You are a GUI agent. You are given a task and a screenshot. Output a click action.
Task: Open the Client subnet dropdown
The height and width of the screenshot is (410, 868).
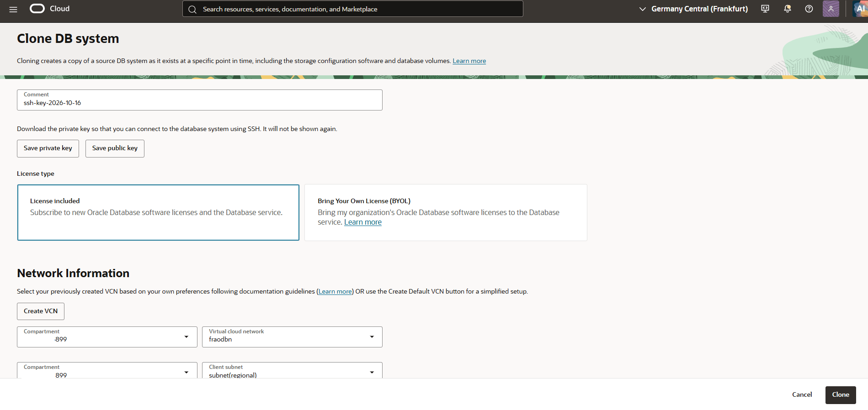tap(292, 370)
